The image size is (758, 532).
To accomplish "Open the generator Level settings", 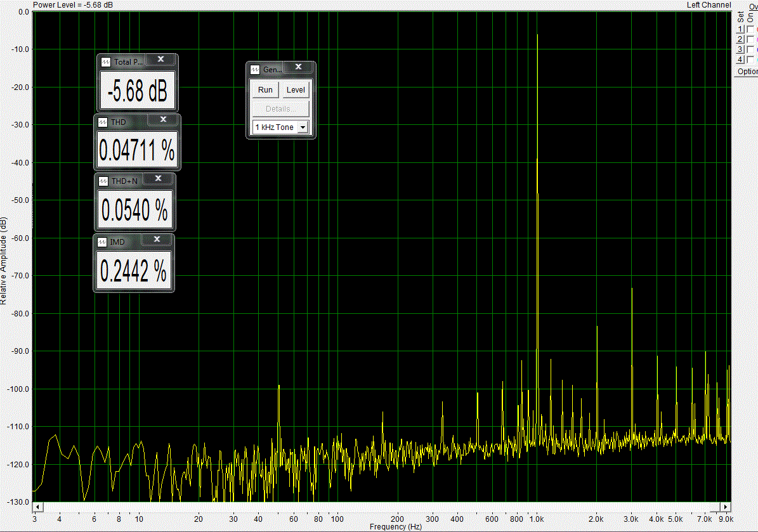I will coord(296,90).
